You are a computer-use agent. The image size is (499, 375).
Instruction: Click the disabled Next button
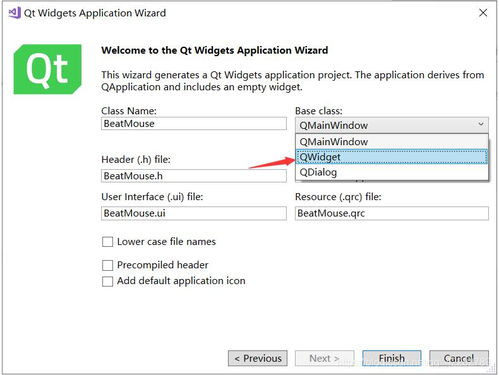324,358
